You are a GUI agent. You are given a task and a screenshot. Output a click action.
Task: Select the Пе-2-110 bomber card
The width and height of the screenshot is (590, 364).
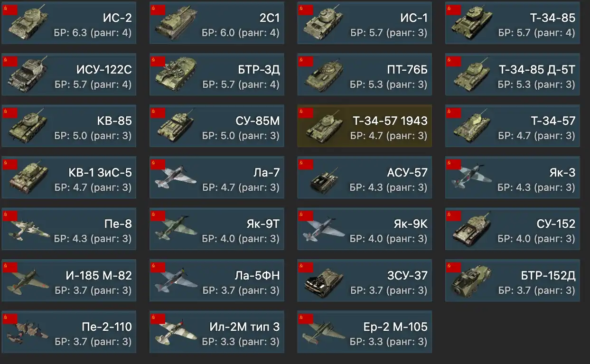69,332
